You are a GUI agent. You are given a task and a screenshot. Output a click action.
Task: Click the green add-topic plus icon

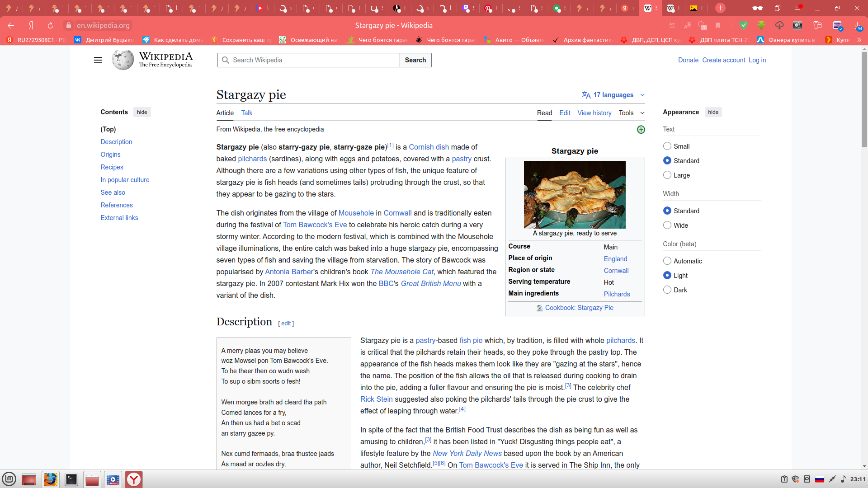(x=641, y=130)
